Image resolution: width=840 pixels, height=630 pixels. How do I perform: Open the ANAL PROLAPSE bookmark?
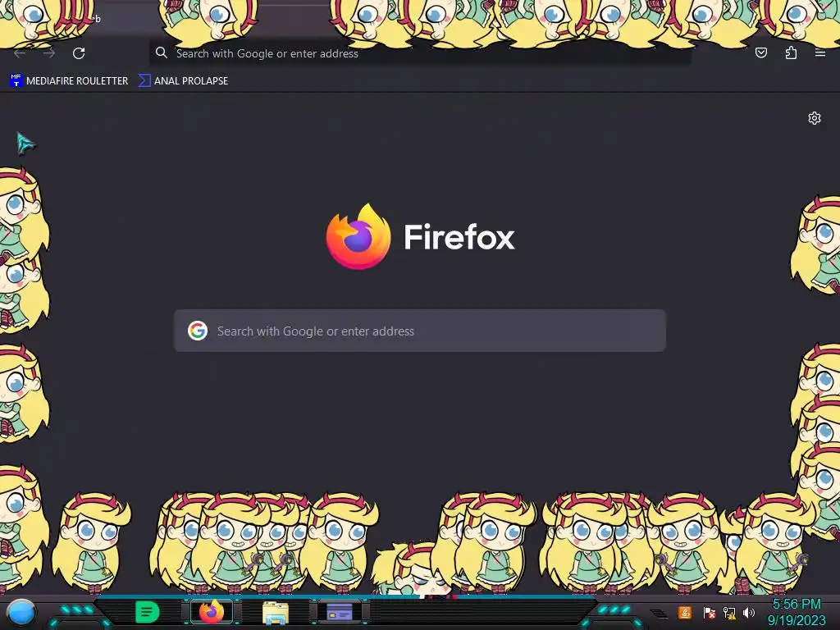tap(183, 81)
